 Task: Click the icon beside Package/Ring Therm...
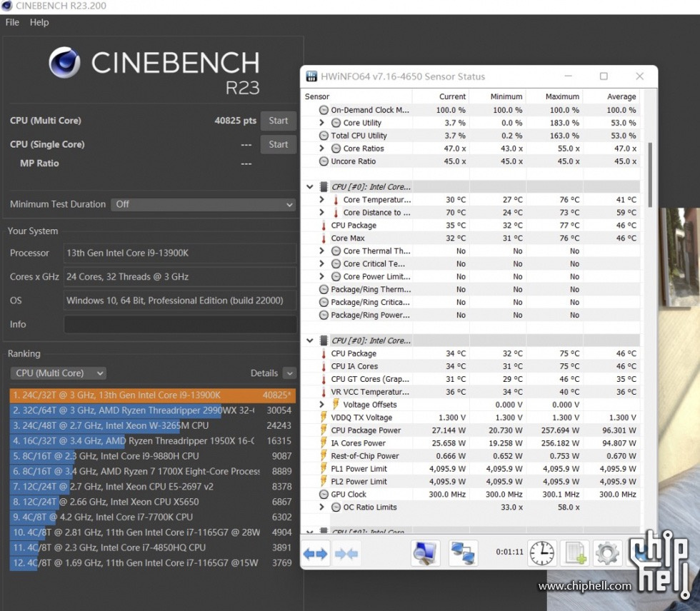coord(324,290)
